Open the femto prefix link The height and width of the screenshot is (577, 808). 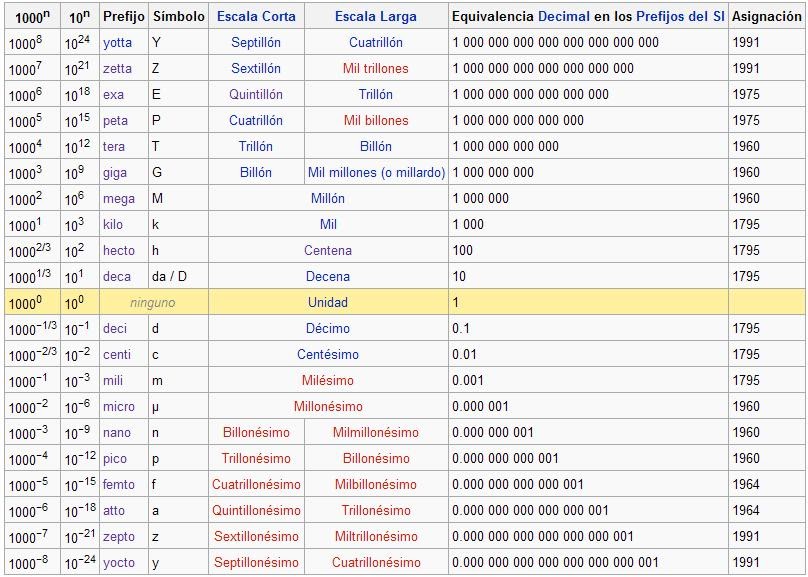point(119,484)
